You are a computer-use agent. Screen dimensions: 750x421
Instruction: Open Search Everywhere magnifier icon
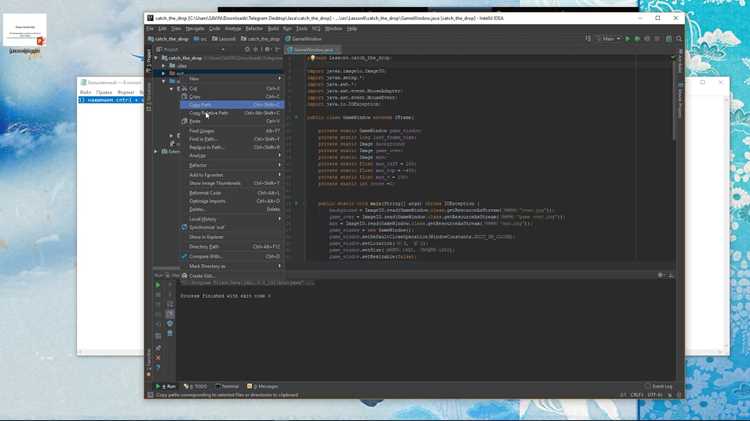pyautogui.click(x=679, y=39)
